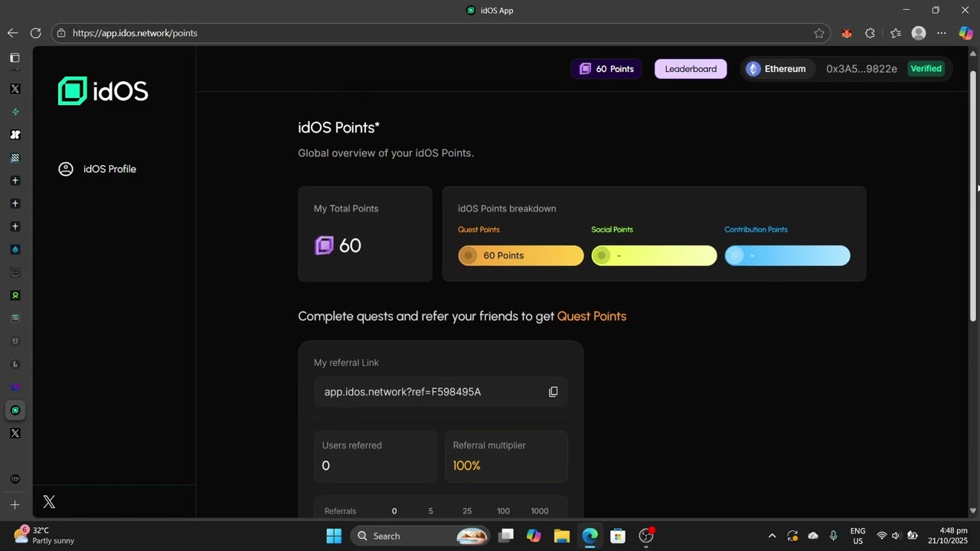Open the ENG US language selector
Viewport: 980px width, 551px height.
coord(858,536)
